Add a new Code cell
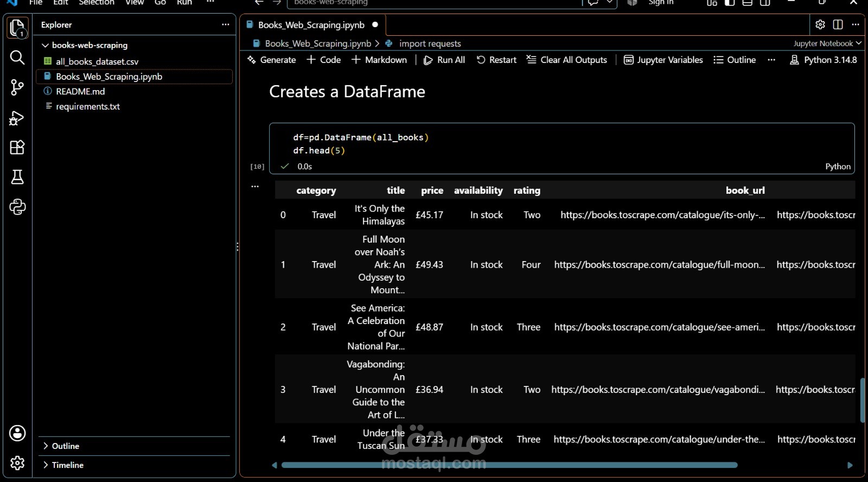Screen dimensions: 868x482 pos(324,60)
